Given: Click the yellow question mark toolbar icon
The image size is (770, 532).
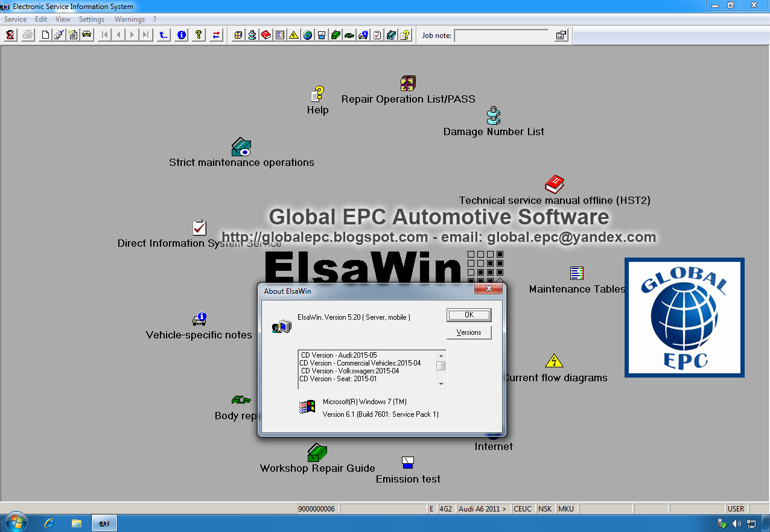Looking at the screenshot, I should (x=199, y=35).
